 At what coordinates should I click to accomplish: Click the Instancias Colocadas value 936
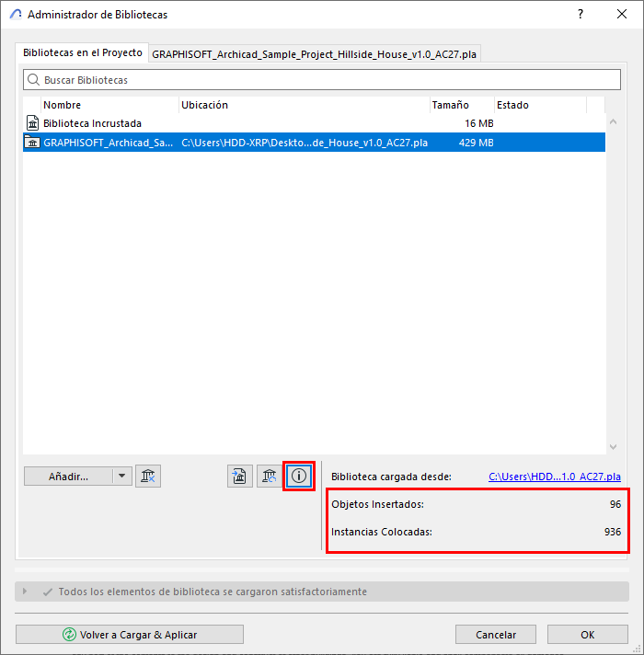(x=613, y=532)
